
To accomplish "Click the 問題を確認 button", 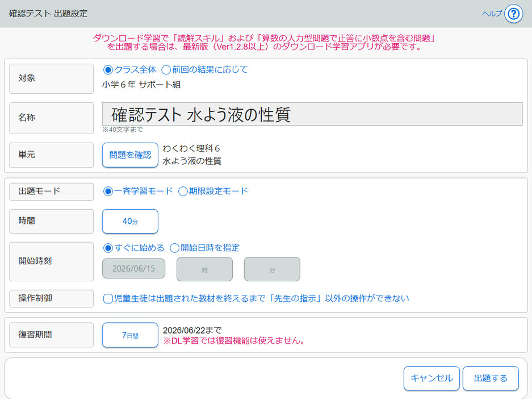I will coord(130,155).
